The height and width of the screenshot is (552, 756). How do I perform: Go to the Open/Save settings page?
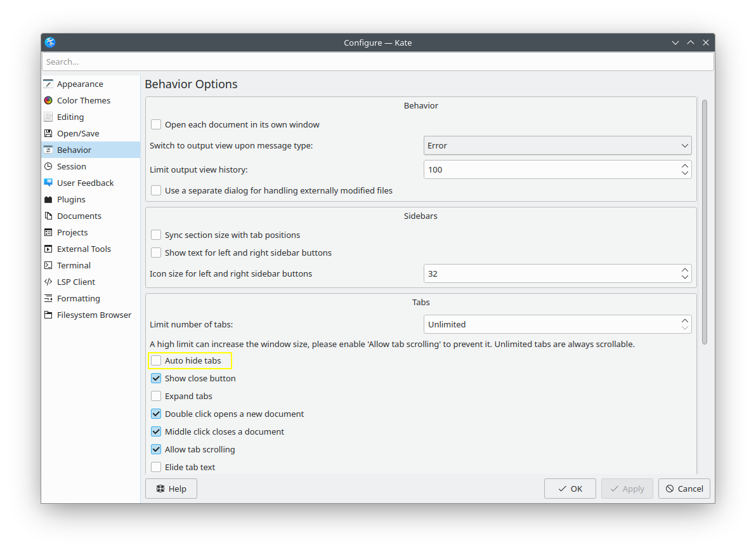click(78, 133)
